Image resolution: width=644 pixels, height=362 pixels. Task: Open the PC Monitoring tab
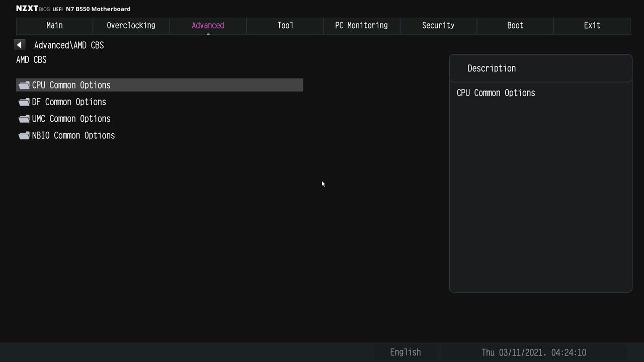pyautogui.click(x=362, y=26)
